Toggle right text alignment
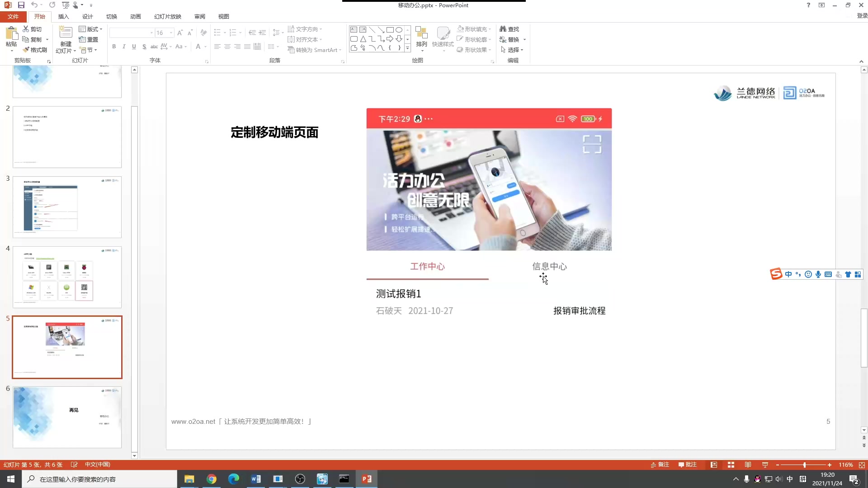 point(237,47)
